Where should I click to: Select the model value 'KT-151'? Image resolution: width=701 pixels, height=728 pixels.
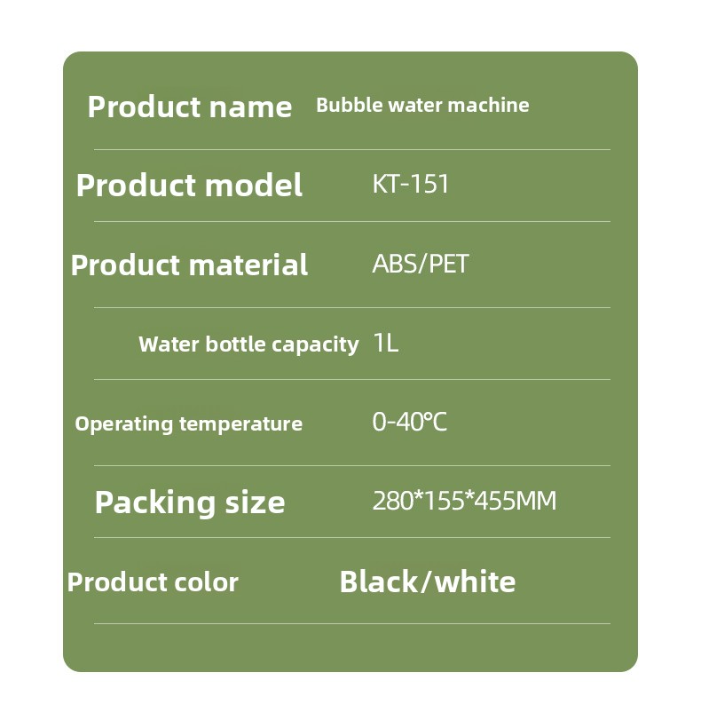click(x=411, y=184)
